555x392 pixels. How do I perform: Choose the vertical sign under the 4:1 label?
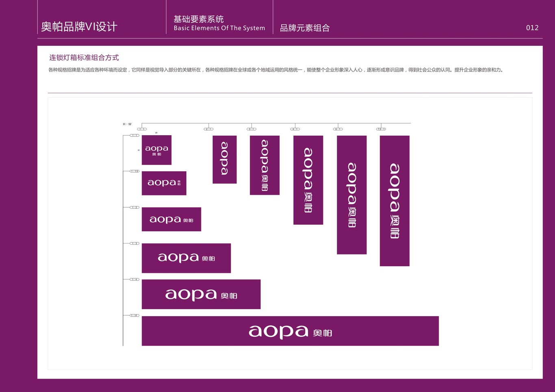pyautogui.click(x=308, y=180)
